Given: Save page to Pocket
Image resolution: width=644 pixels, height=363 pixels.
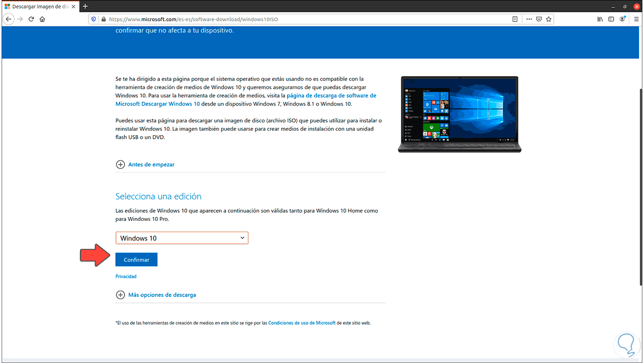Looking at the screenshot, I should (538, 19).
